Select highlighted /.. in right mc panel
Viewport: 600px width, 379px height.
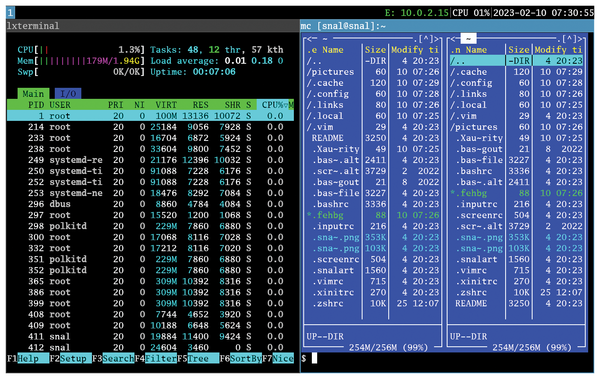click(517, 61)
